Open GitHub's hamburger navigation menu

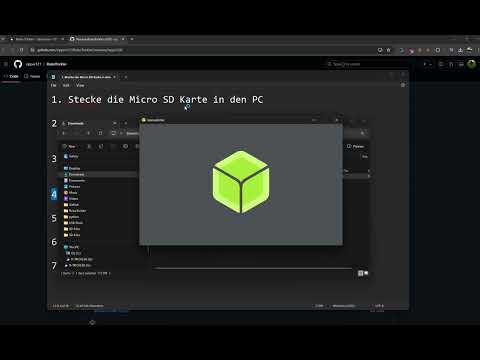coord(5,64)
